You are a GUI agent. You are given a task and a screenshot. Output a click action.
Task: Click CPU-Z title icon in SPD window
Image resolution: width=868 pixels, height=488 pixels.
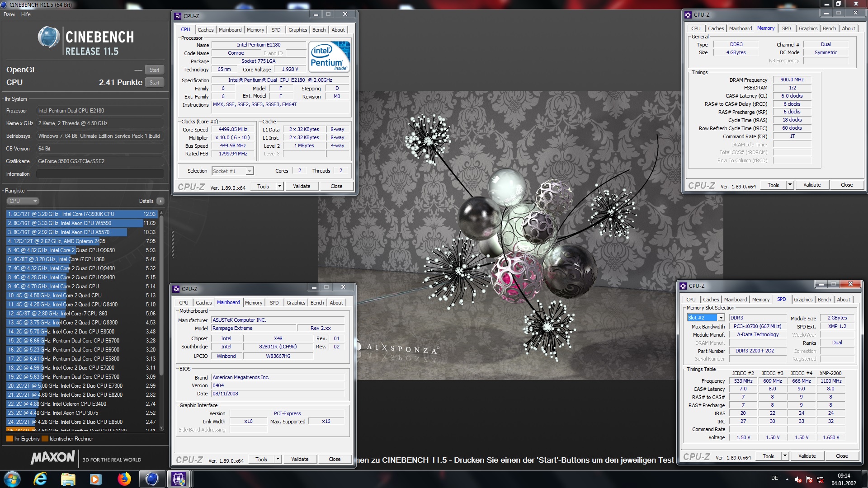coord(683,286)
